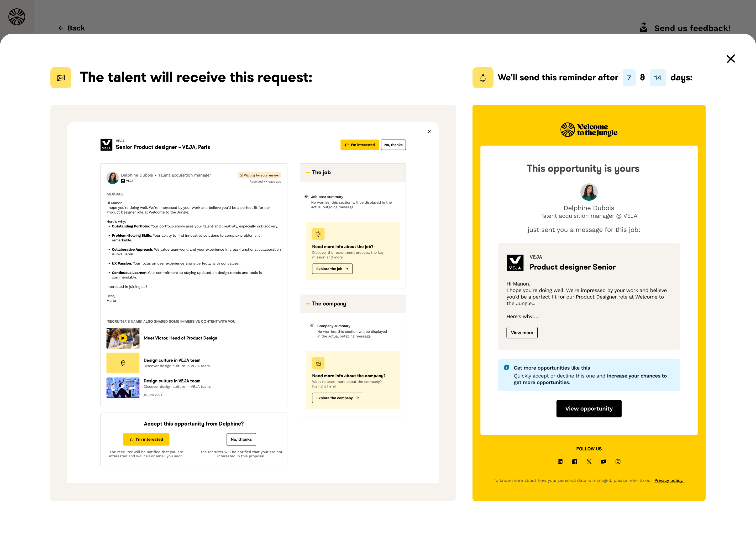Edit the 7-day reminder value
This screenshot has width=756, height=538.
(x=629, y=77)
